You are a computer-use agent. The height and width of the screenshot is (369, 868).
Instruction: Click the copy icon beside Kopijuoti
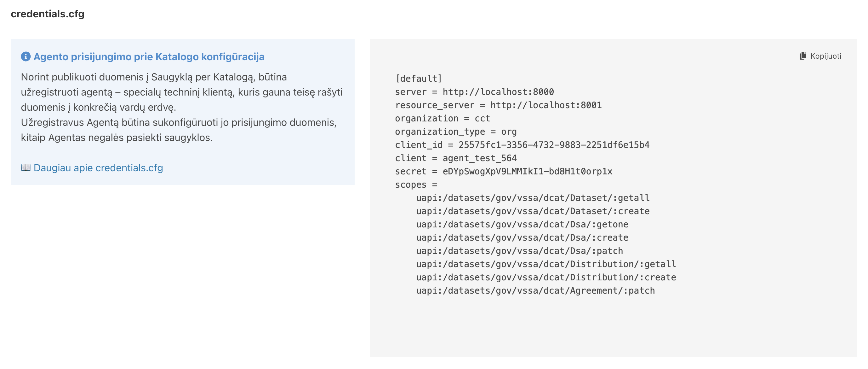pyautogui.click(x=802, y=56)
